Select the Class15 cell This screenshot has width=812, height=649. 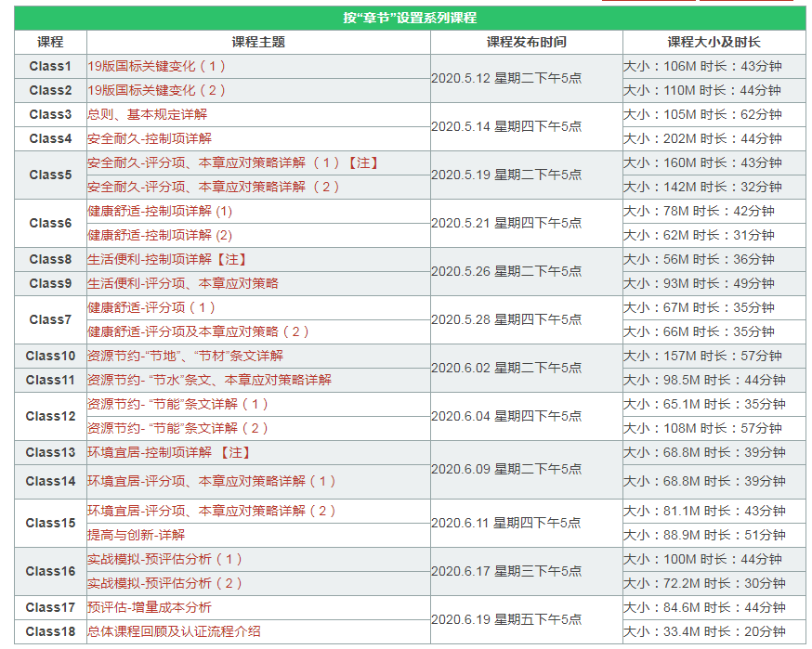(50, 524)
